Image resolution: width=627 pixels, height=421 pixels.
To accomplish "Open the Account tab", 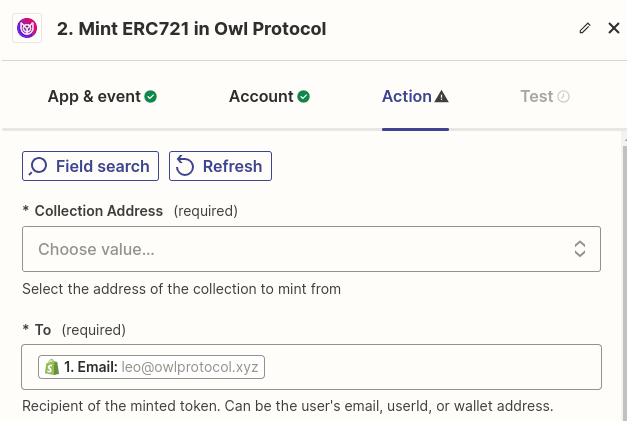I will click(x=261, y=97).
